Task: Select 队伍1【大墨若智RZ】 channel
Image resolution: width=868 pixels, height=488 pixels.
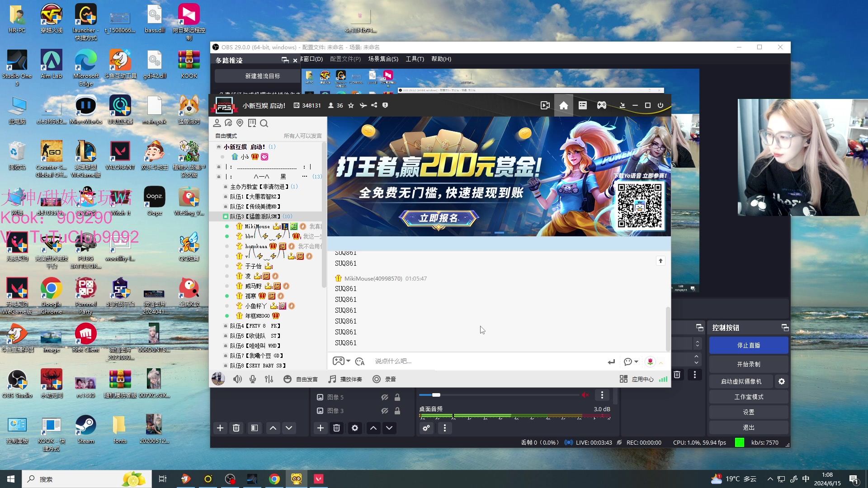Action: 255,197
